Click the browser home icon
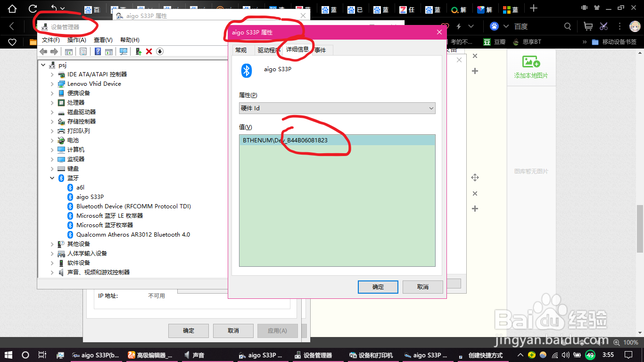644x362 pixels. click(x=12, y=8)
